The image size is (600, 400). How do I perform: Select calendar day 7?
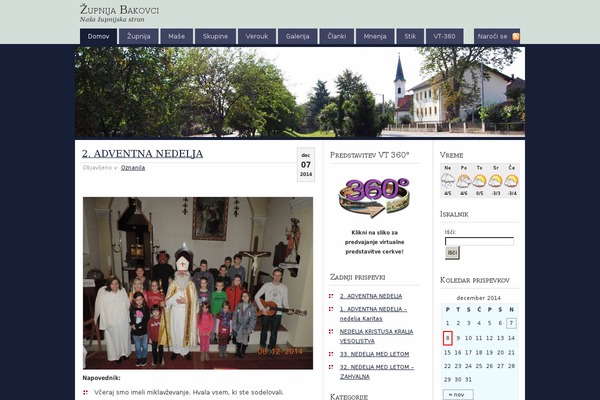pyautogui.click(x=511, y=323)
